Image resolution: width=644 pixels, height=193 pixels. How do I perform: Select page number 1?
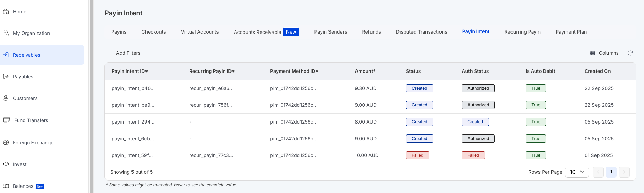(x=611, y=172)
